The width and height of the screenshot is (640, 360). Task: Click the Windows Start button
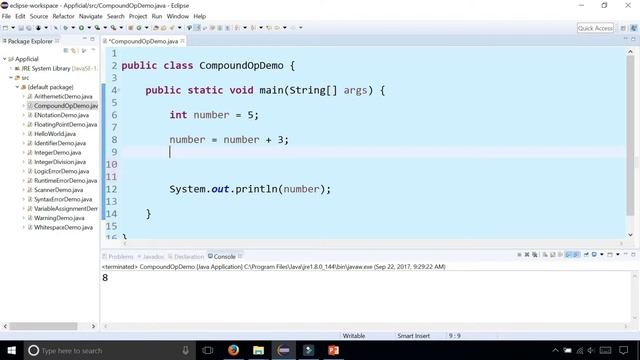[x=11, y=350]
